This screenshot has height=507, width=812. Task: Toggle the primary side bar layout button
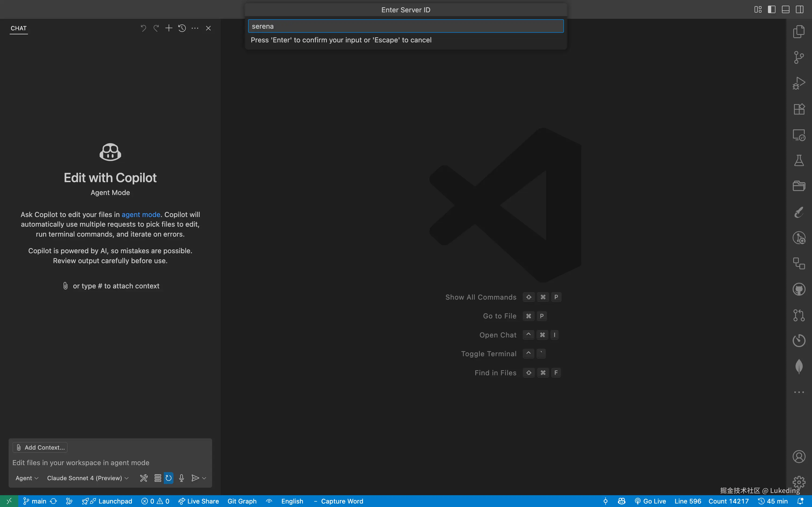point(771,9)
